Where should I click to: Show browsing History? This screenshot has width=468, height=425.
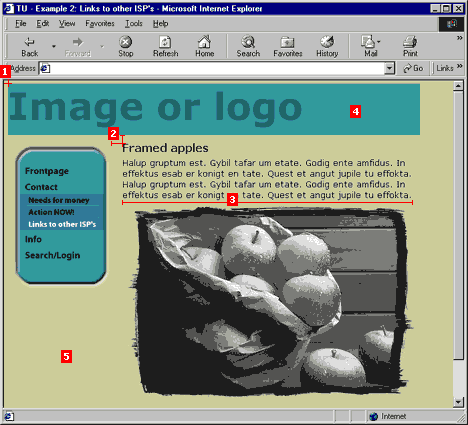327,47
